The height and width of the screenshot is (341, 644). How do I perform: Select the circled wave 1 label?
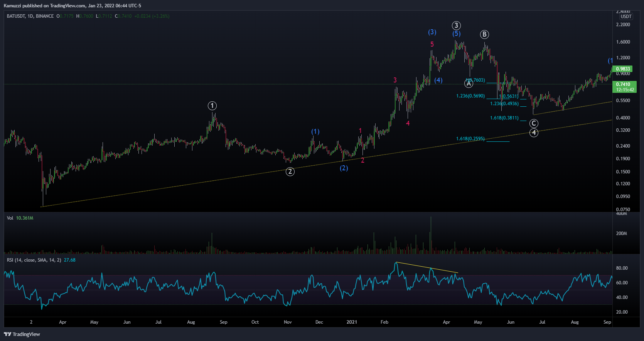tap(212, 106)
